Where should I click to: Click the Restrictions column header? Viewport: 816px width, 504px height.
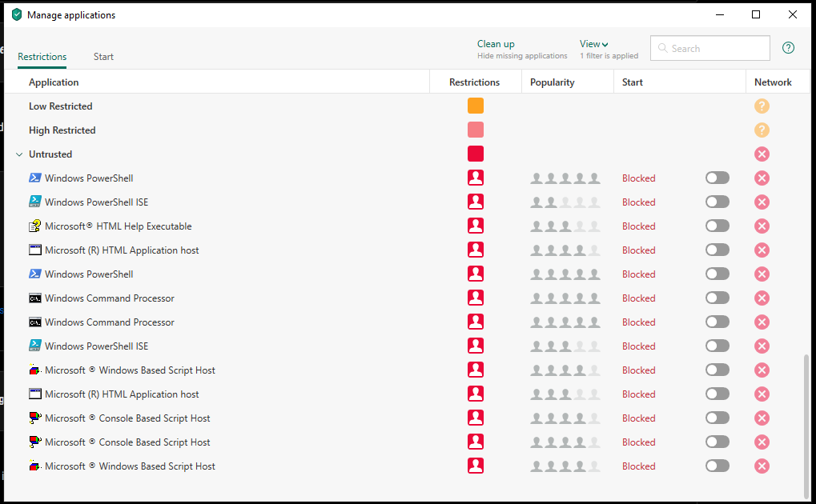(x=474, y=82)
